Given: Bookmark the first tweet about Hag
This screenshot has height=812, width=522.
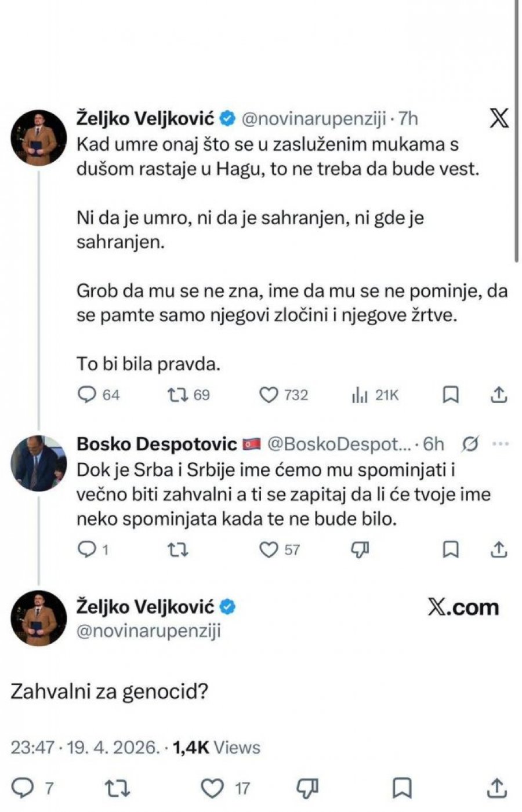Looking at the screenshot, I should (x=451, y=395).
